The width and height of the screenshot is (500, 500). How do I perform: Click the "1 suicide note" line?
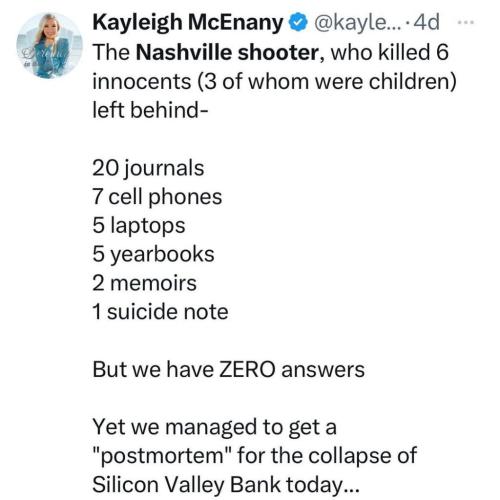[160, 312]
